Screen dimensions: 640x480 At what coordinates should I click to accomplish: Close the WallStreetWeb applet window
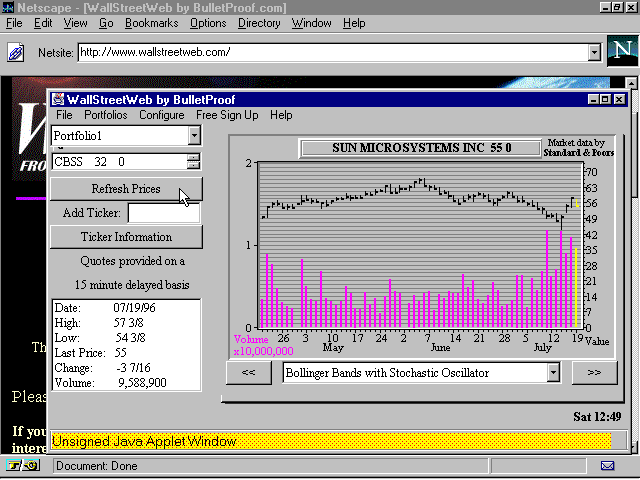(620, 99)
